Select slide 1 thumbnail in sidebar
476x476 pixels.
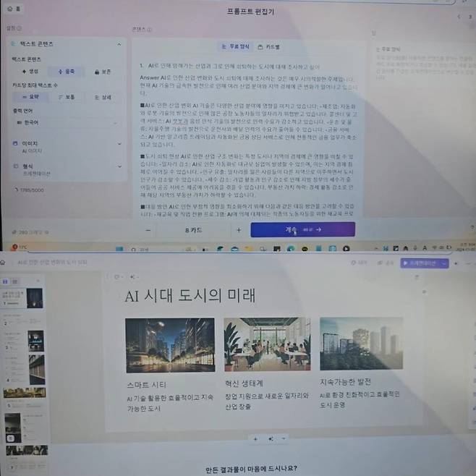pyautogui.click(x=22, y=298)
